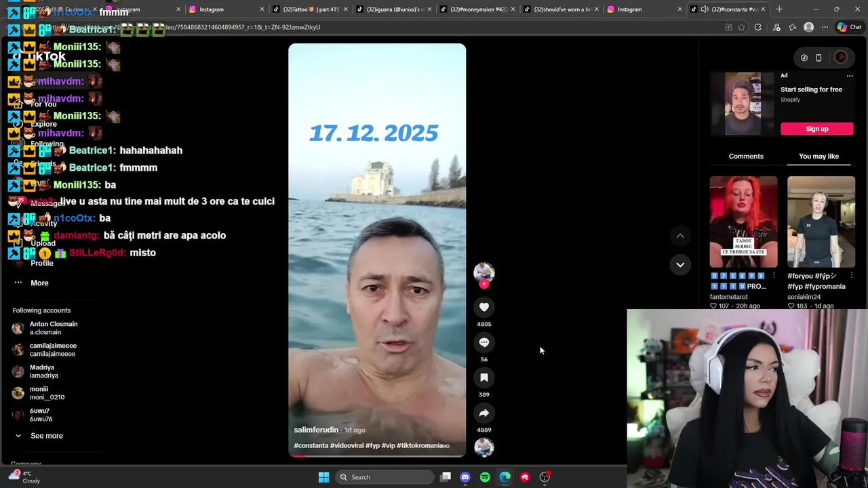Viewport: 868px width, 488px height.
Task: Click the Sign up button in ad
Action: pos(816,129)
